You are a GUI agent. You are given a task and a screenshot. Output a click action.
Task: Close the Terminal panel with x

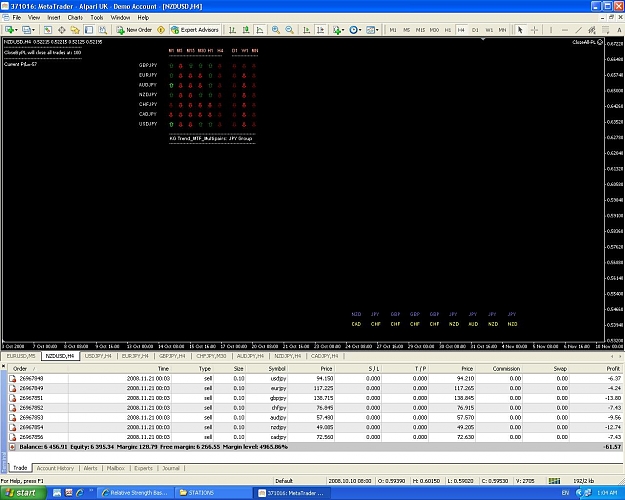[4, 366]
